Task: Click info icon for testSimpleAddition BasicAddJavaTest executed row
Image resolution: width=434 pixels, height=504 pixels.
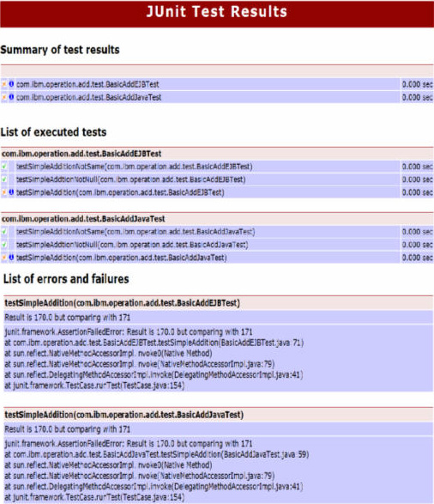Action: pyautogui.click(x=11, y=258)
